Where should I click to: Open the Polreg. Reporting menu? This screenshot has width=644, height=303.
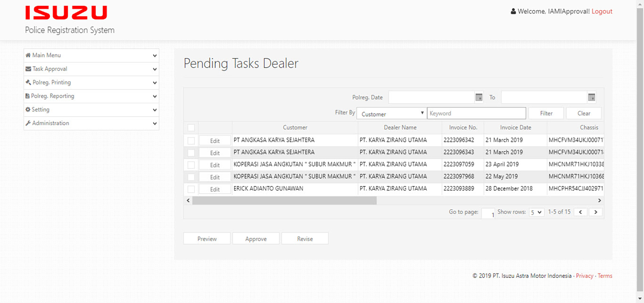coord(91,96)
